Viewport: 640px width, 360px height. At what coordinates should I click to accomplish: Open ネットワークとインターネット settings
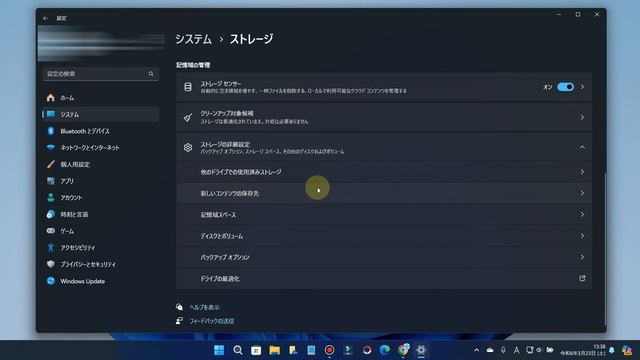click(100, 148)
